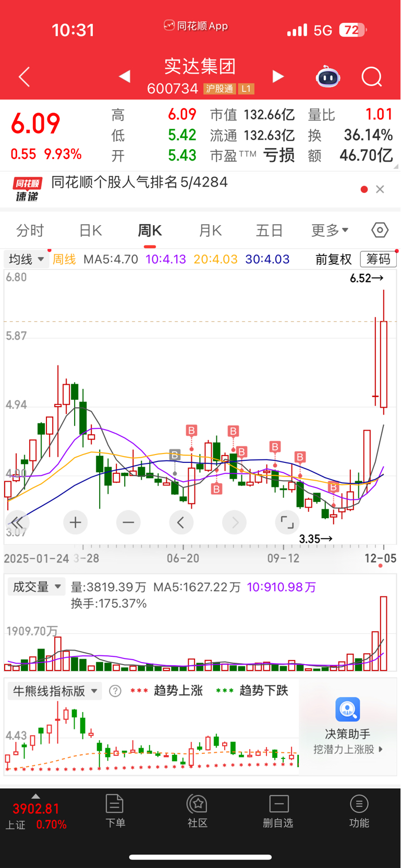Open the AI robot assistant

(327, 77)
